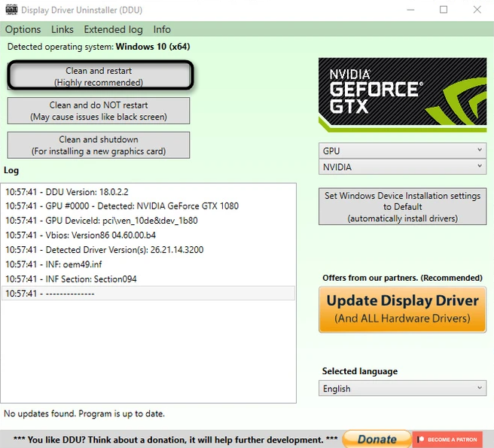This screenshot has width=494, height=448.
Task: Click the DDU app icon in title bar
Action: [11, 10]
